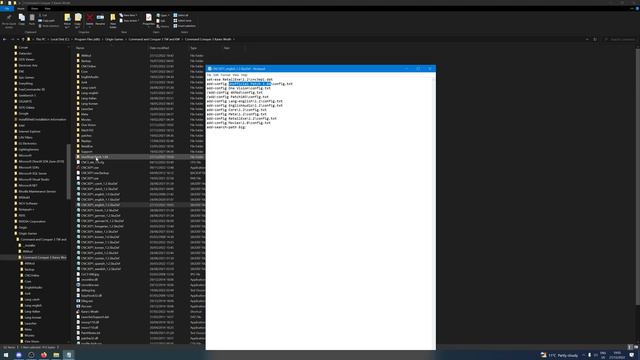This screenshot has width=640, height=360.
Task: Click Program Files (x86) in breadcrumb
Action: tap(87, 39)
